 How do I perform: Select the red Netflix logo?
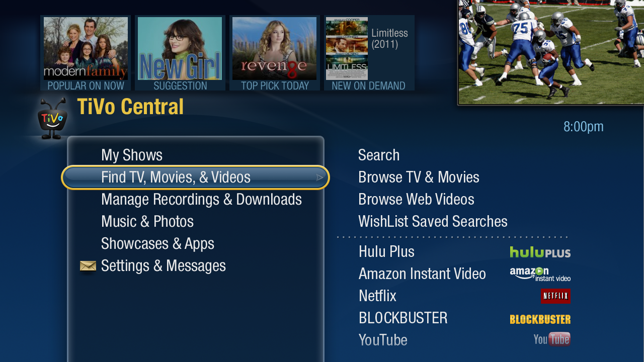coord(555,296)
